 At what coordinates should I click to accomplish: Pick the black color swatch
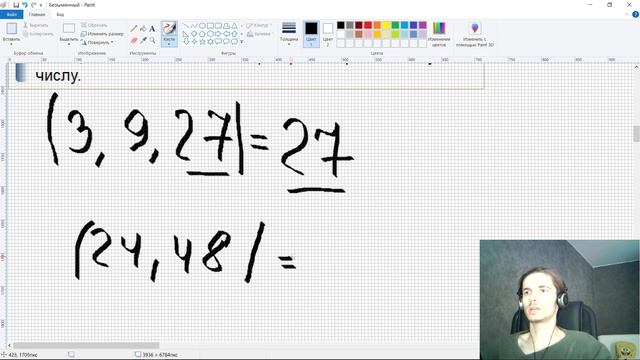[x=341, y=25]
